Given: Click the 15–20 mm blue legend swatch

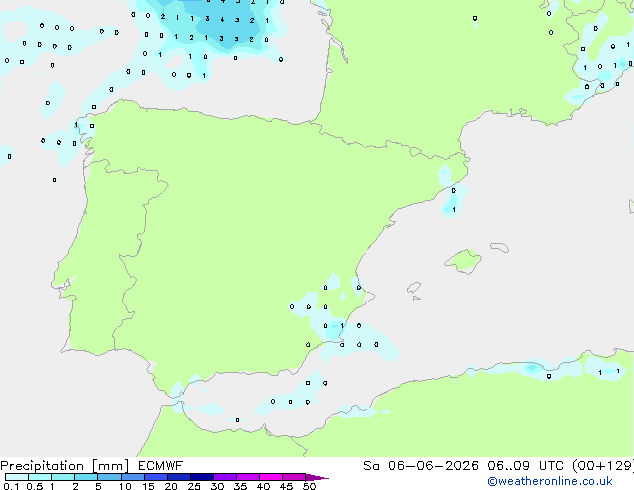Looking at the screenshot, I should click(x=156, y=477).
